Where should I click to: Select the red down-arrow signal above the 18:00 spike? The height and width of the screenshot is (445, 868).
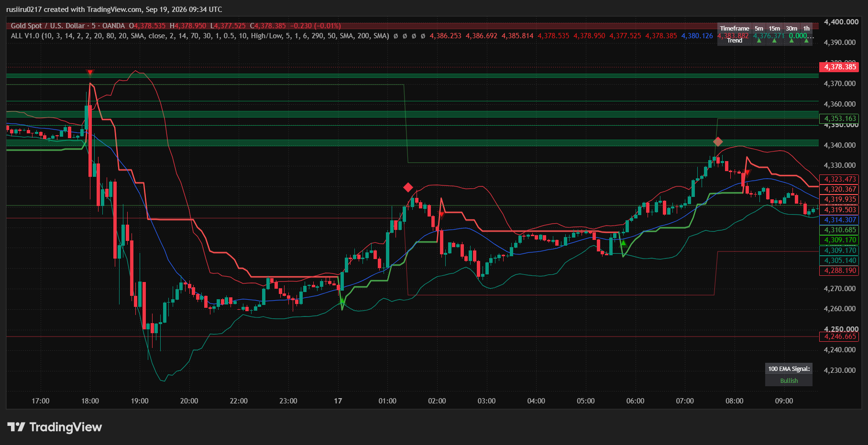pos(90,73)
